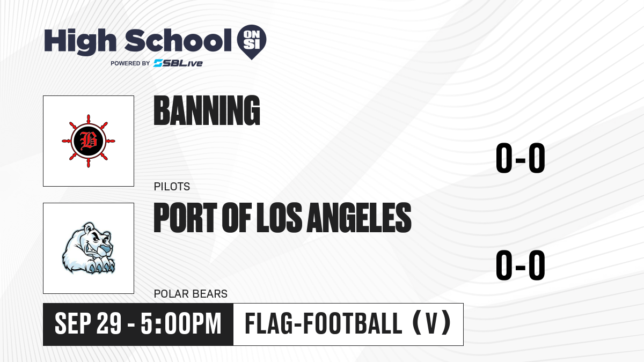
Task: Click the SBLive wordmark text
Action: point(184,63)
